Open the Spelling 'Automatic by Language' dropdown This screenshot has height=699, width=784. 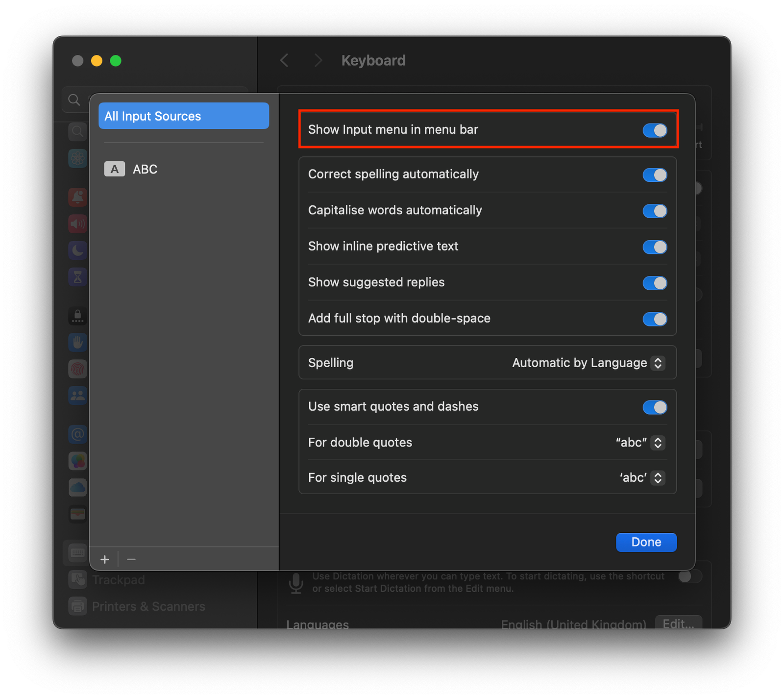tap(588, 363)
